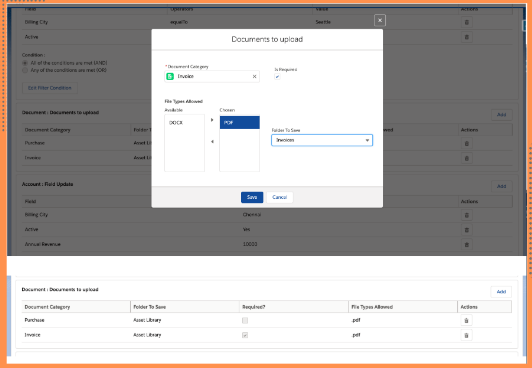Select Any of the conditions are met radio
The width and height of the screenshot is (532, 368).
[x=25, y=70]
